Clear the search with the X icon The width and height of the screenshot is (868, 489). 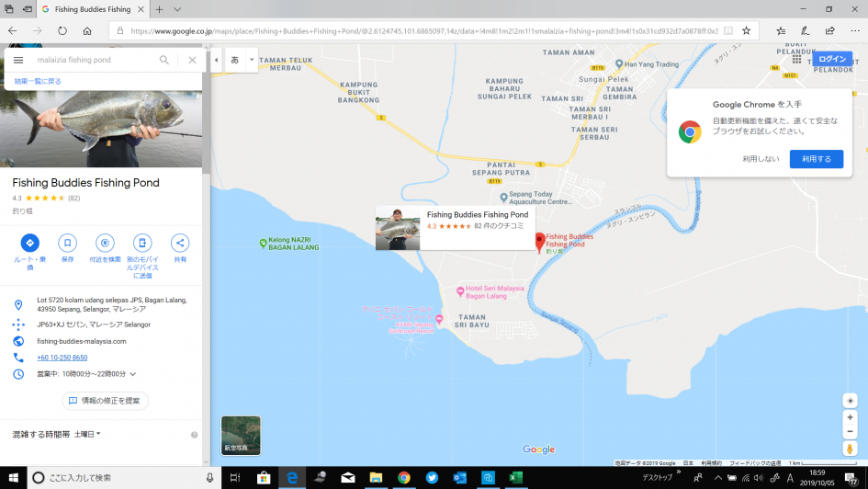pos(192,60)
